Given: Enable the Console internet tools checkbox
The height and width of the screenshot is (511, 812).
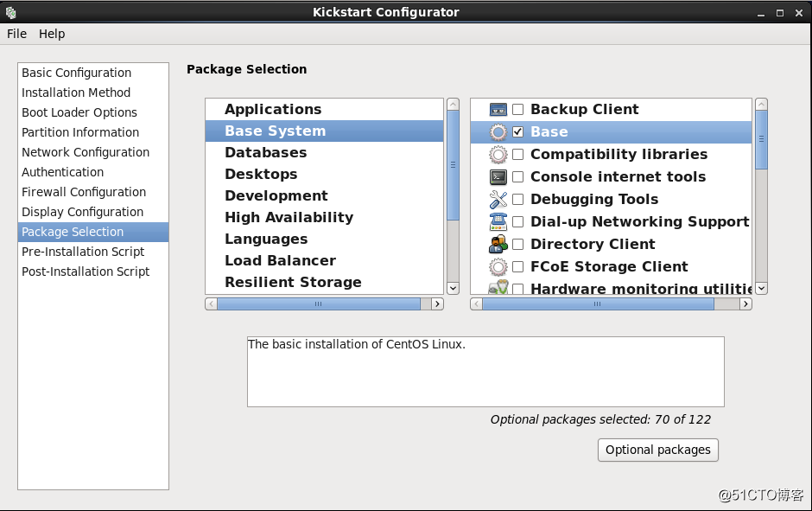Looking at the screenshot, I should click(517, 177).
